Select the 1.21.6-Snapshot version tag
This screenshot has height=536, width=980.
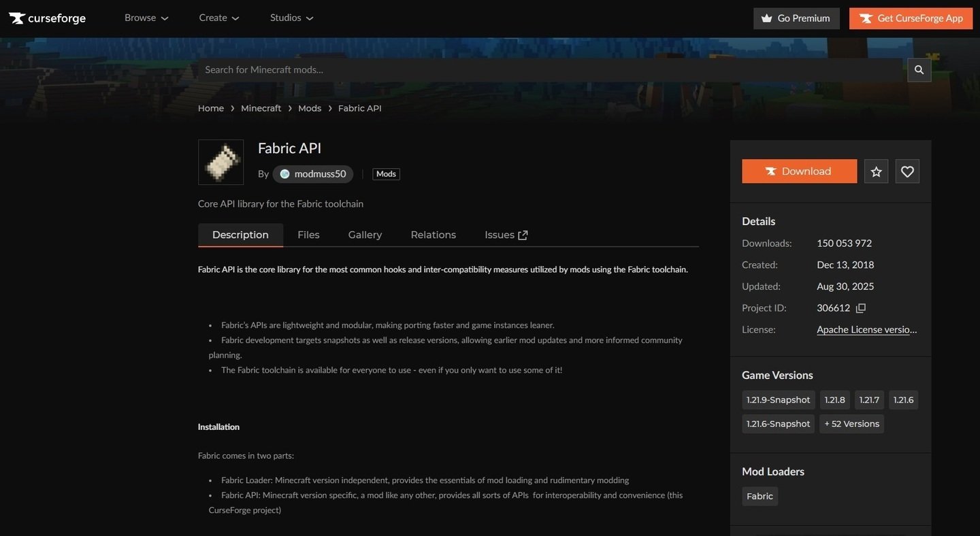click(x=778, y=424)
